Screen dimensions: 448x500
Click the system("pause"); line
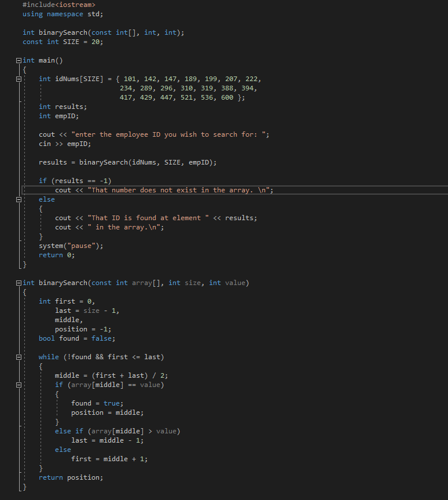pos(71,246)
